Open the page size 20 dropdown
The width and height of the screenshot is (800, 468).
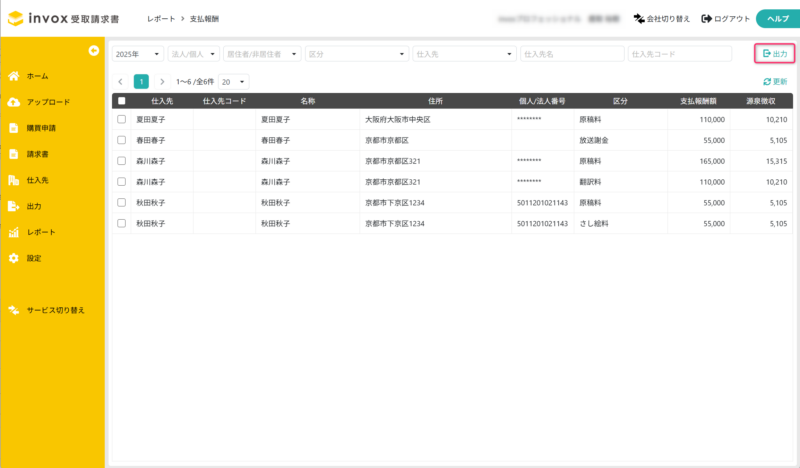click(234, 82)
